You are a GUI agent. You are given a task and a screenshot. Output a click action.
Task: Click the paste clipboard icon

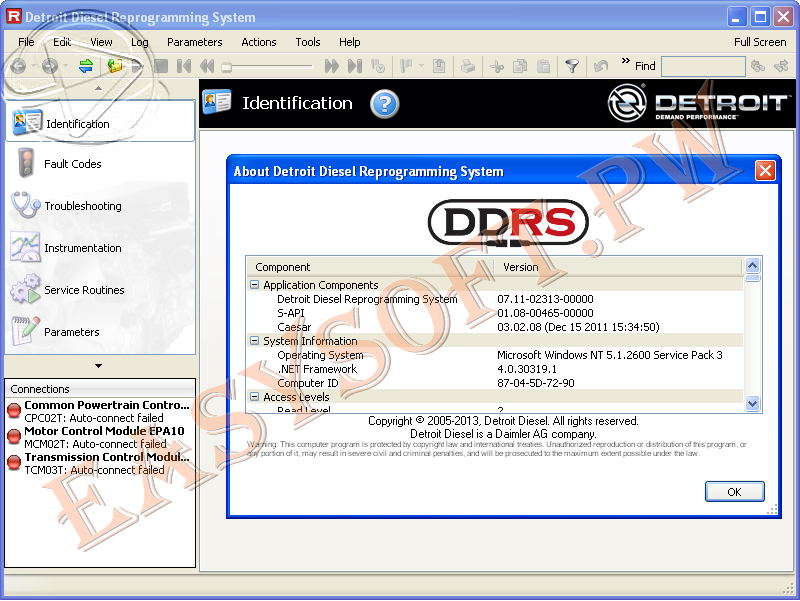(x=544, y=66)
